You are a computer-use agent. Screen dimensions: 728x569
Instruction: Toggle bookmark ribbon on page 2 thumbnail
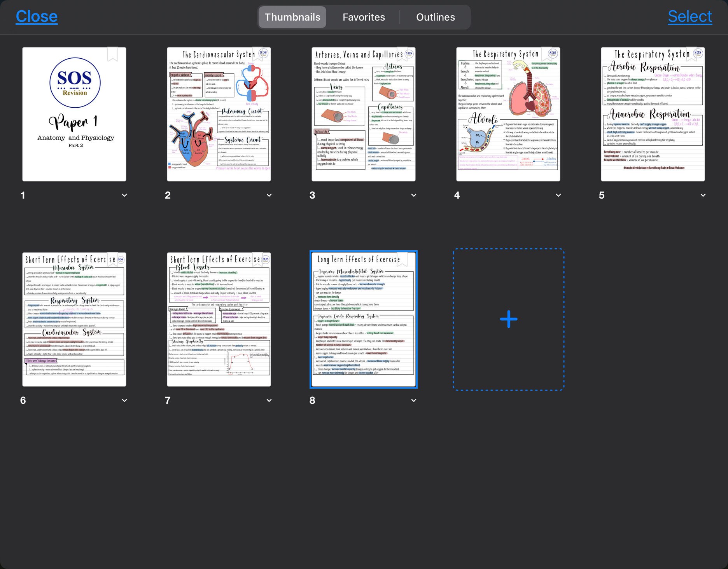[257, 54]
